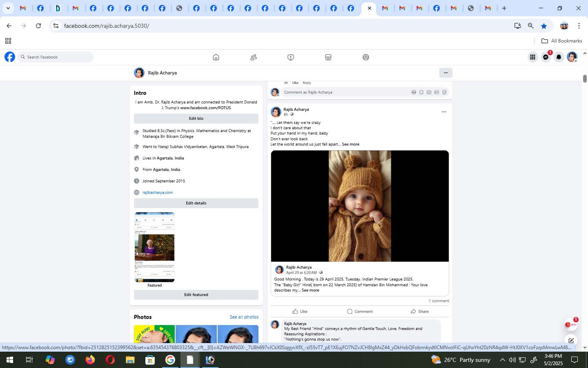Open new message compose icon
Screen dimensions: 588x368
coord(571,340)
